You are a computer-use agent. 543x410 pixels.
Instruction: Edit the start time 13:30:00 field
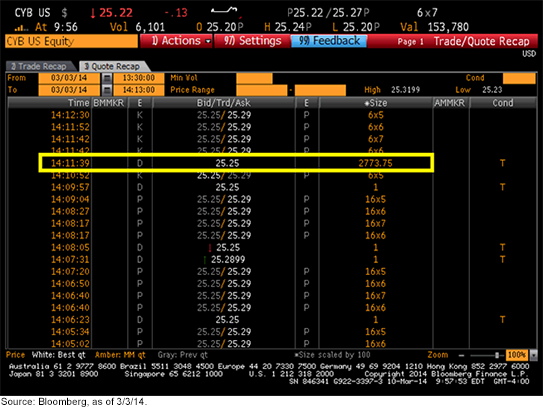(x=139, y=78)
